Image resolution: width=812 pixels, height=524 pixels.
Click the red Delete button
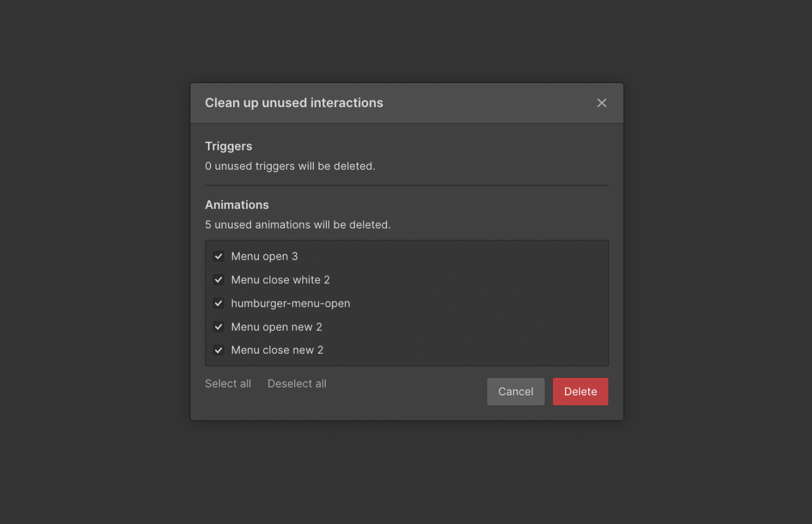click(x=580, y=391)
